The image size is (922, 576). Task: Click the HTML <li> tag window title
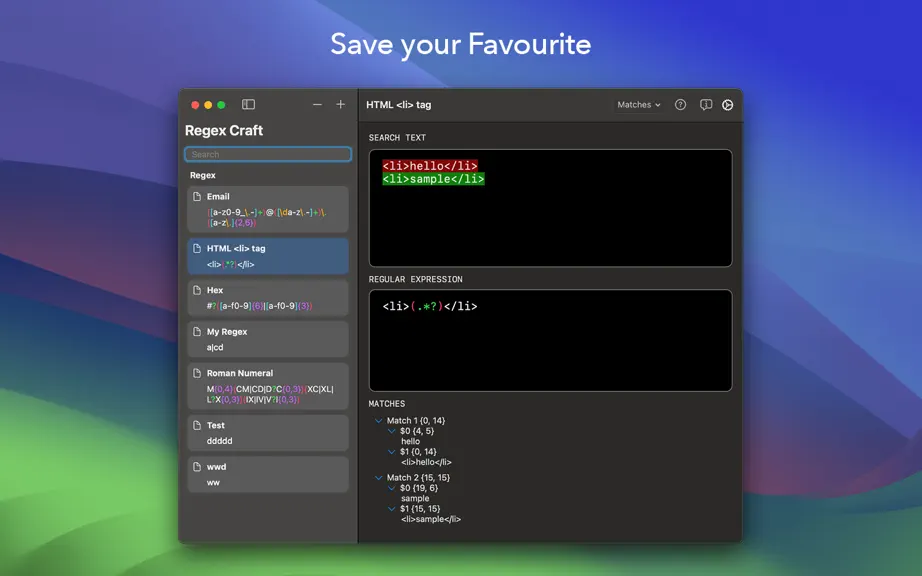399,105
